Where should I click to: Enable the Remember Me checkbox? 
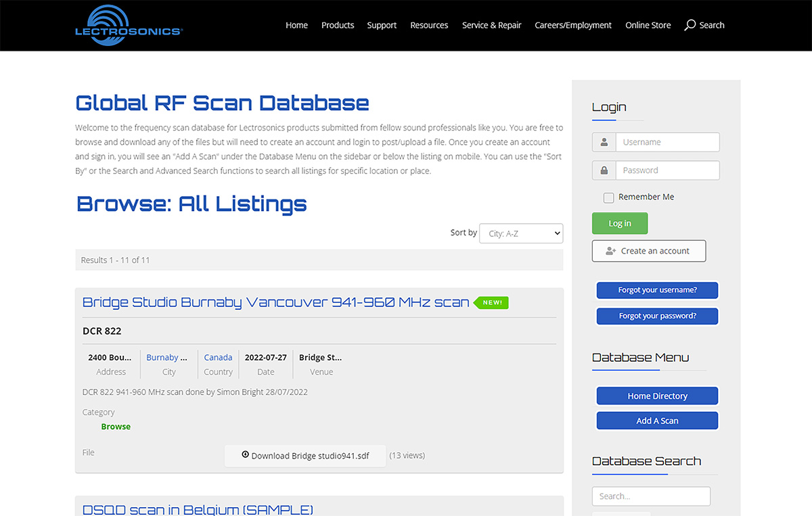608,197
